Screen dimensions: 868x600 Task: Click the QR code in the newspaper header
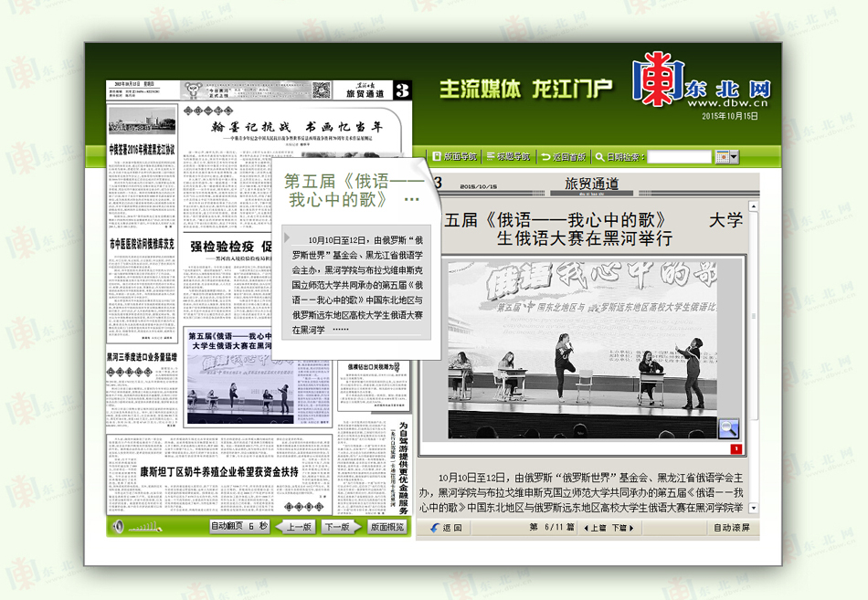point(321,89)
